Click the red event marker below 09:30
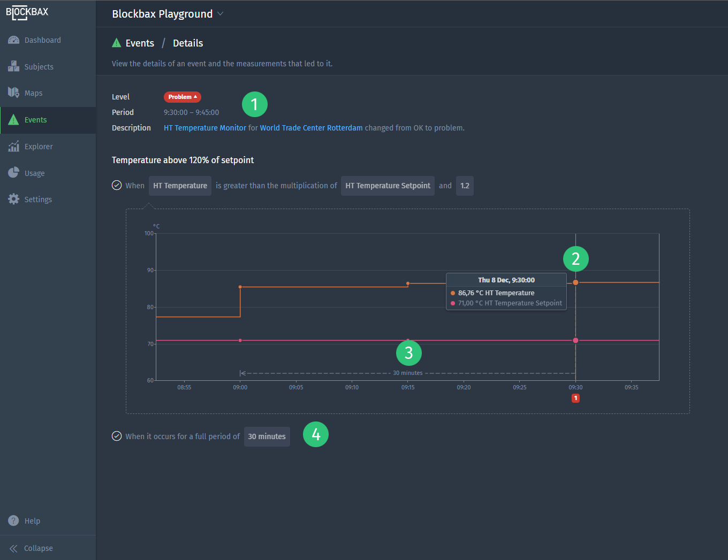 [x=575, y=398]
